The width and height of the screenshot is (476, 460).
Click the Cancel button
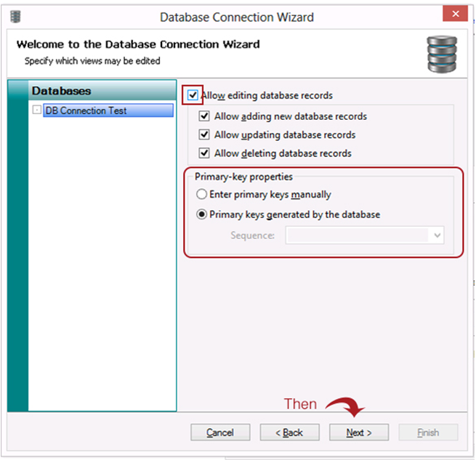click(220, 432)
